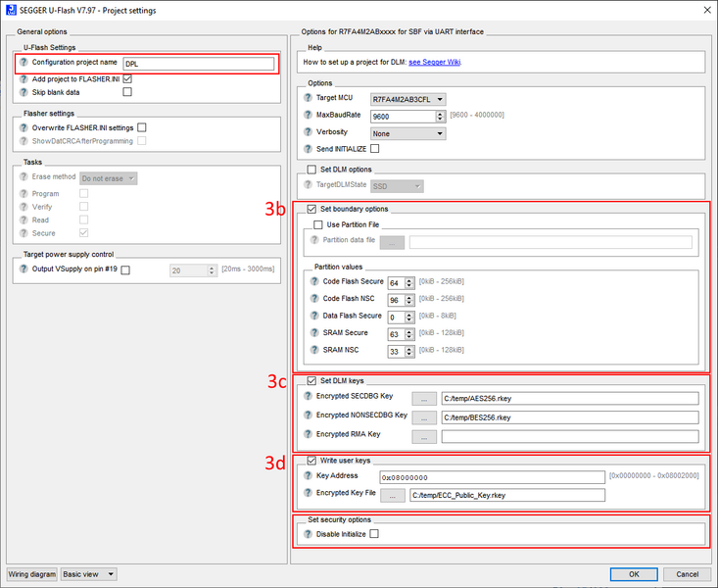Click help icon for Overwrite FLASHER.INI settings
718x588 pixels.
click(x=24, y=127)
